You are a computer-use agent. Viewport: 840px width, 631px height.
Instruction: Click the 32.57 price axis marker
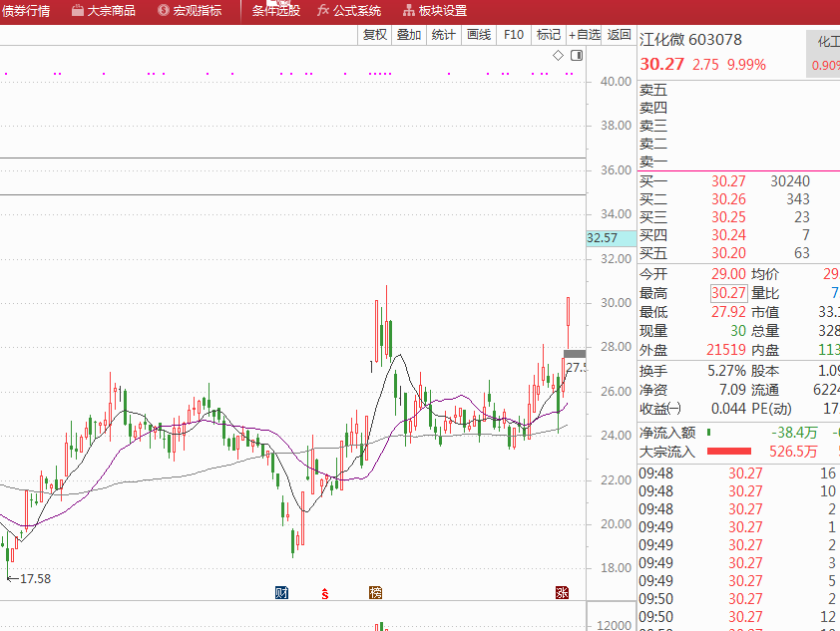[x=612, y=238]
